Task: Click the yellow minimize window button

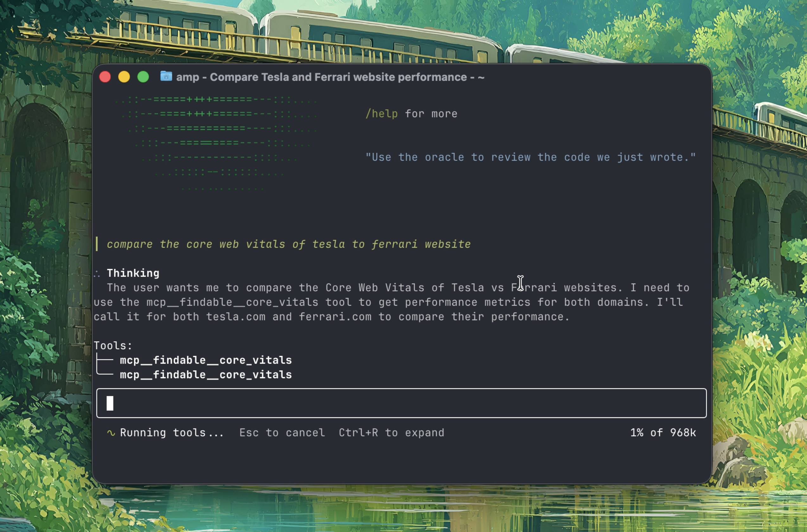Action: pos(124,77)
